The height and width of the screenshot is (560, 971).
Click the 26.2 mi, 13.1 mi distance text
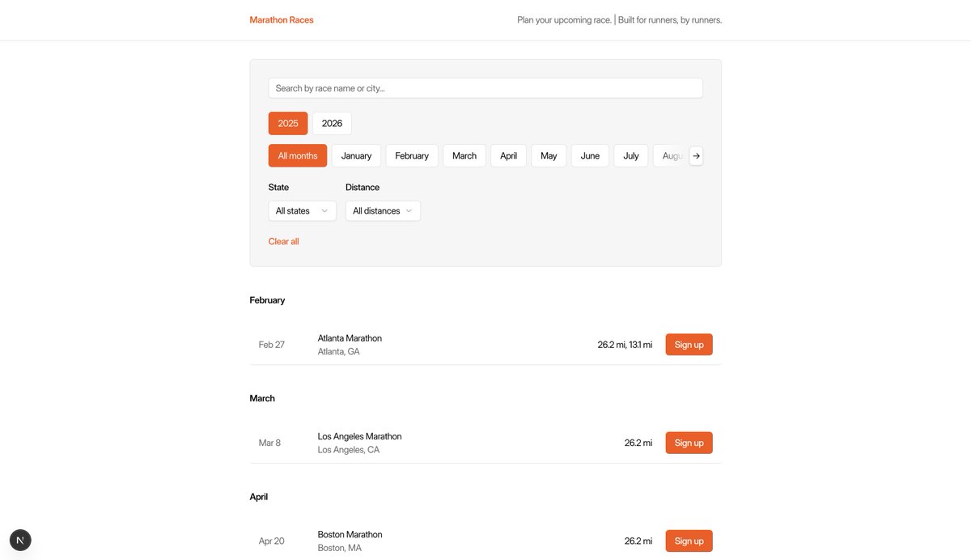point(625,345)
